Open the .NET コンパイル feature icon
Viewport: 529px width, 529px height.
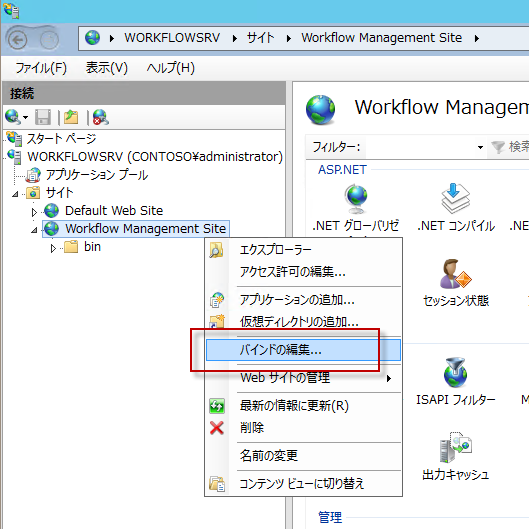[x=455, y=198]
